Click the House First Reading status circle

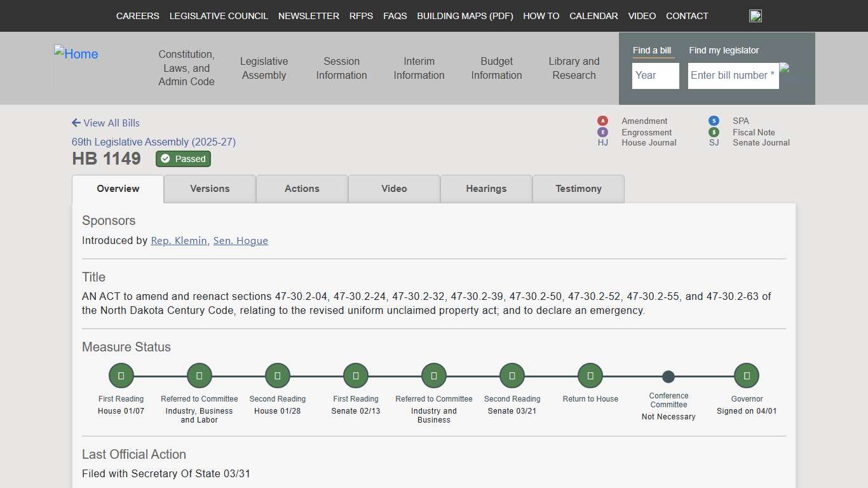click(x=121, y=376)
